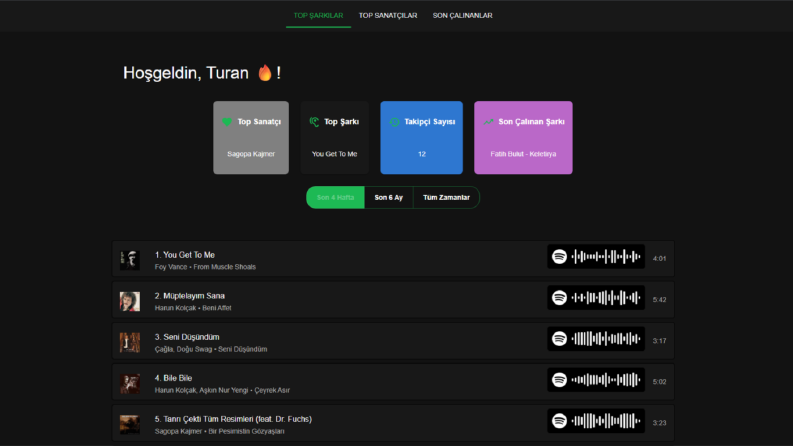Viewport: 793px width, 446px height.
Task: Click 'Sagopa Kajmer • Bir Pesimistin Gözyaşları' subtitle
Action: 219,431
